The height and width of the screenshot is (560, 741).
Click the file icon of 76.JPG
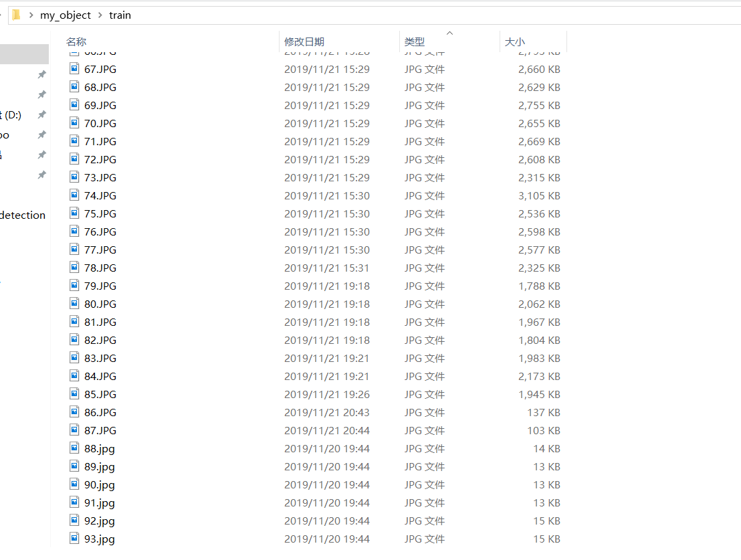click(74, 231)
